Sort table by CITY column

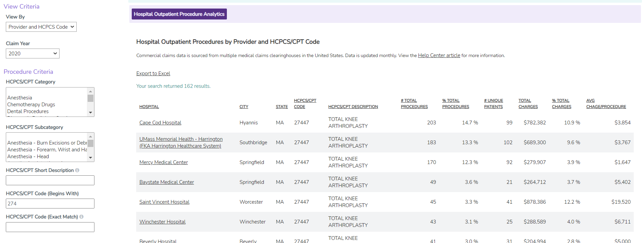(244, 107)
